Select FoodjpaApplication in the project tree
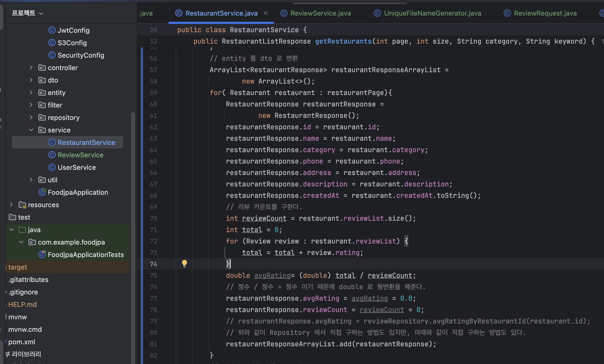This screenshot has height=364, width=604. click(x=78, y=192)
